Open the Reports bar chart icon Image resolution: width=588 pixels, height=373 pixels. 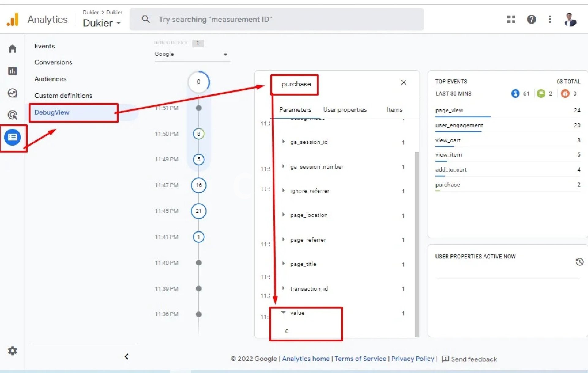(x=12, y=71)
